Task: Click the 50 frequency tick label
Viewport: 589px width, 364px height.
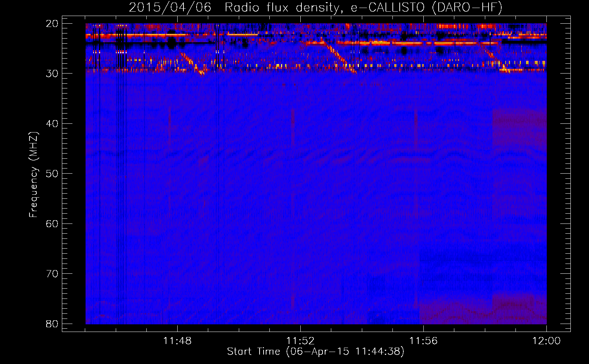Action: point(52,174)
